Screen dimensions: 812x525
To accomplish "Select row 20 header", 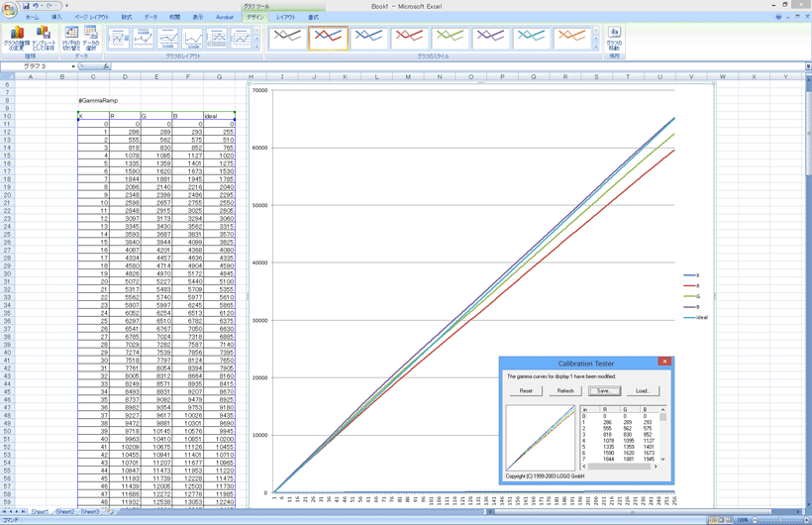I will (x=7, y=195).
